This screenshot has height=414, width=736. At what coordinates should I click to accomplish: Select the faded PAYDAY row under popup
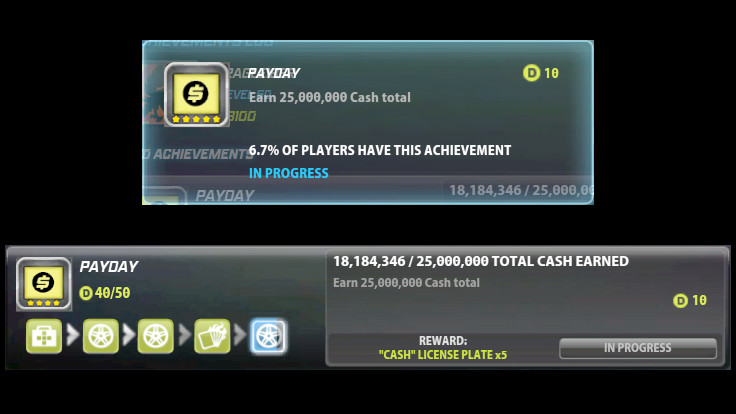[368, 192]
